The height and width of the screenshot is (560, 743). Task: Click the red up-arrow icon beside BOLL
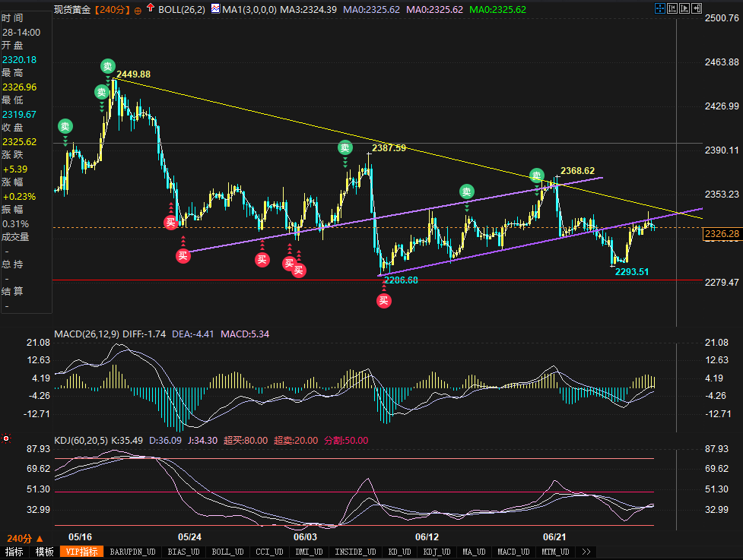pos(150,9)
